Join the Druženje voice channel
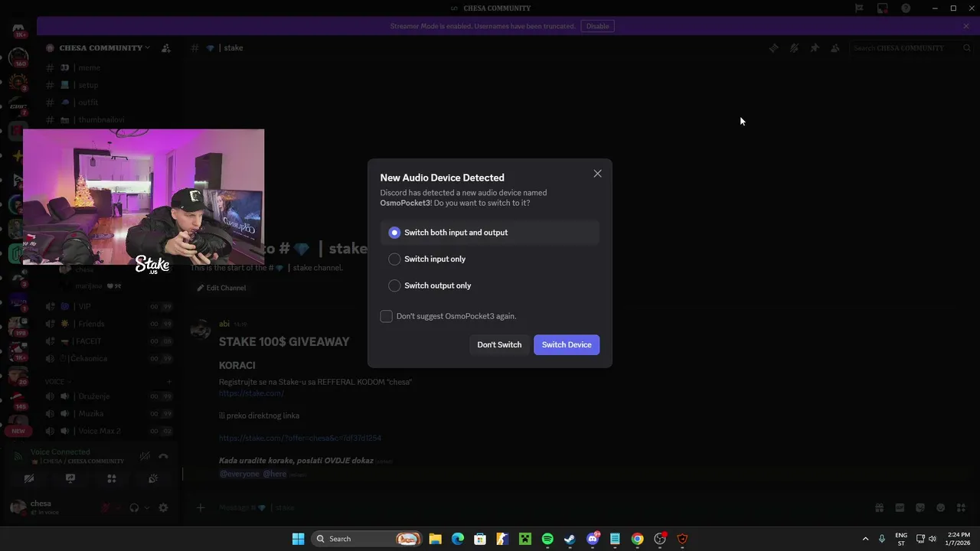 coord(110,396)
